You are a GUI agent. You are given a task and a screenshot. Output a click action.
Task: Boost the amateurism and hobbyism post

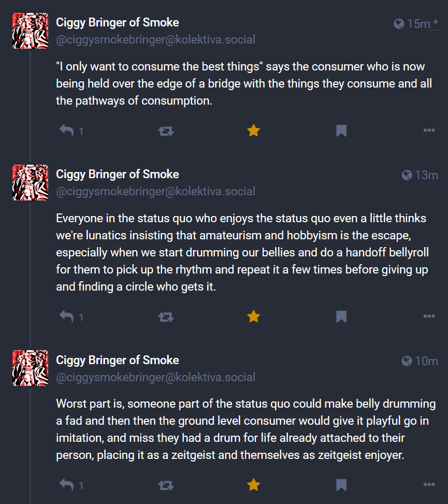tap(166, 316)
